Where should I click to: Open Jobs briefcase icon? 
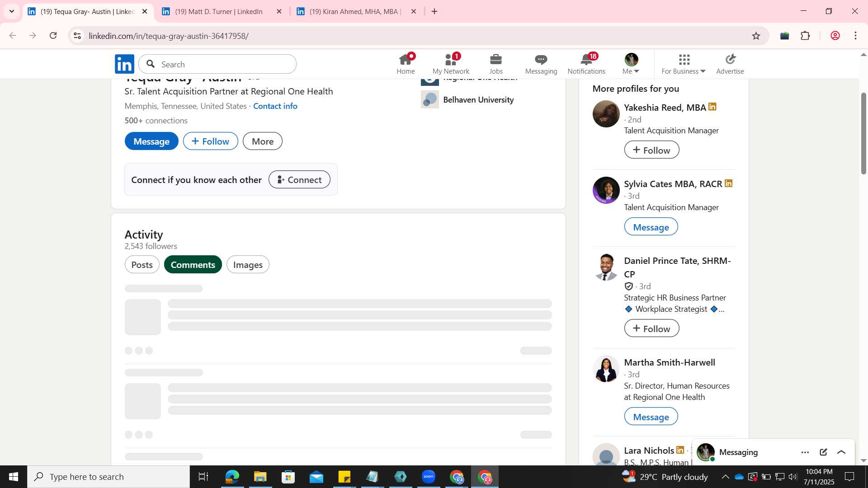pyautogui.click(x=495, y=64)
